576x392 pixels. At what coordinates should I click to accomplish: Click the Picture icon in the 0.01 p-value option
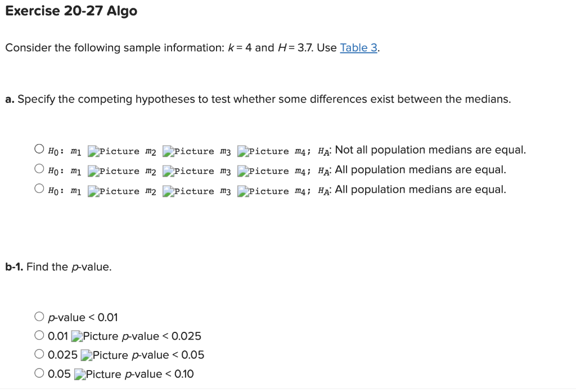point(76,335)
